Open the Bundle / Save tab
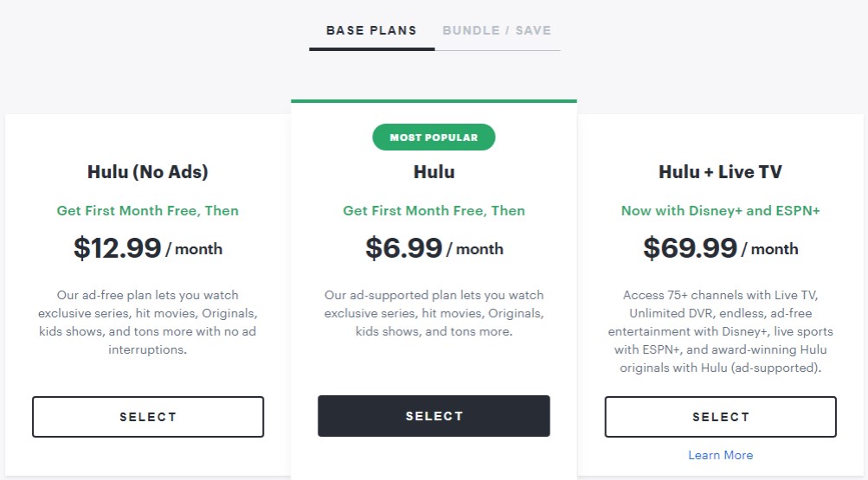 coord(497,30)
